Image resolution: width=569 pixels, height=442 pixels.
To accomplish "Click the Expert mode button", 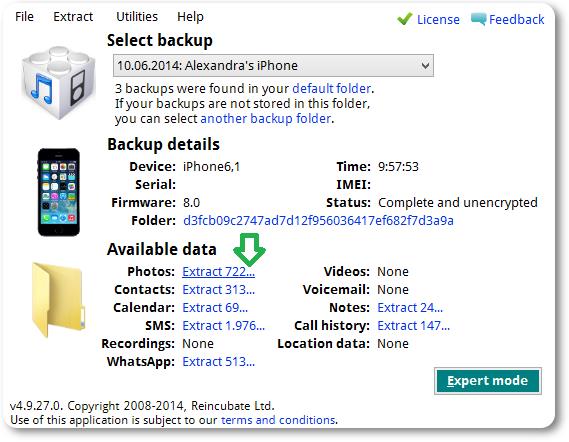I will [488, 381].
